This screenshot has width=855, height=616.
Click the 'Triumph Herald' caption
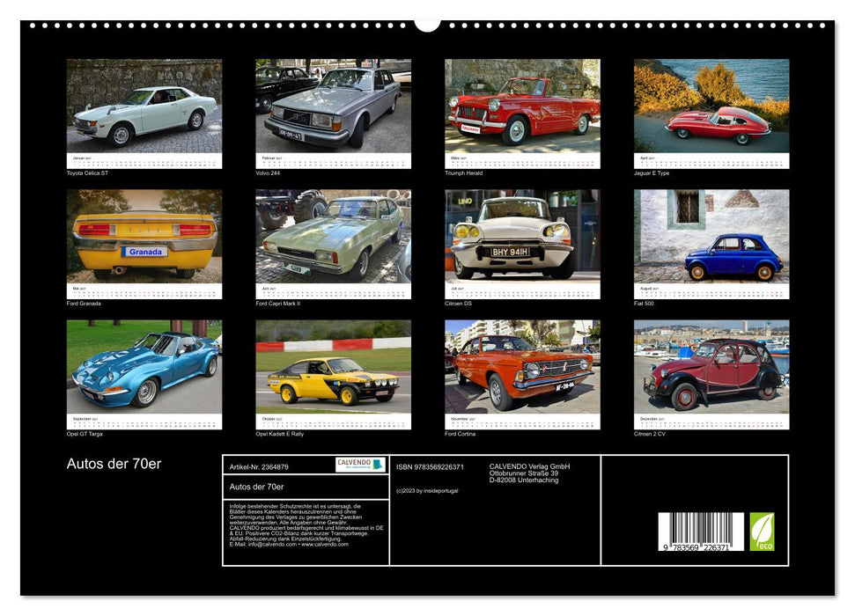point(463,173)
